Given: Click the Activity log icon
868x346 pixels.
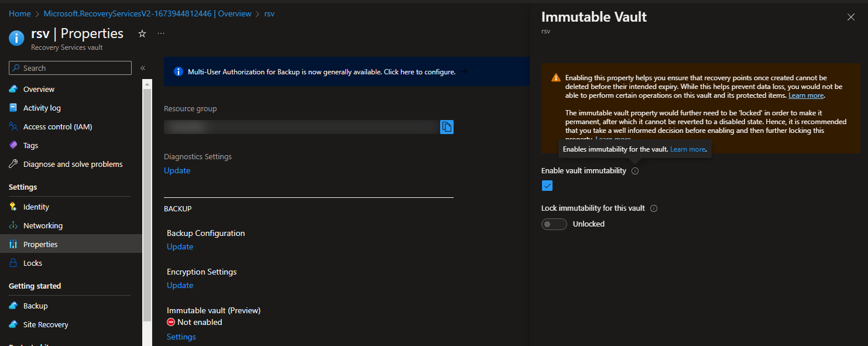Looking at the screenshot, I should click(x=13, y=108).
